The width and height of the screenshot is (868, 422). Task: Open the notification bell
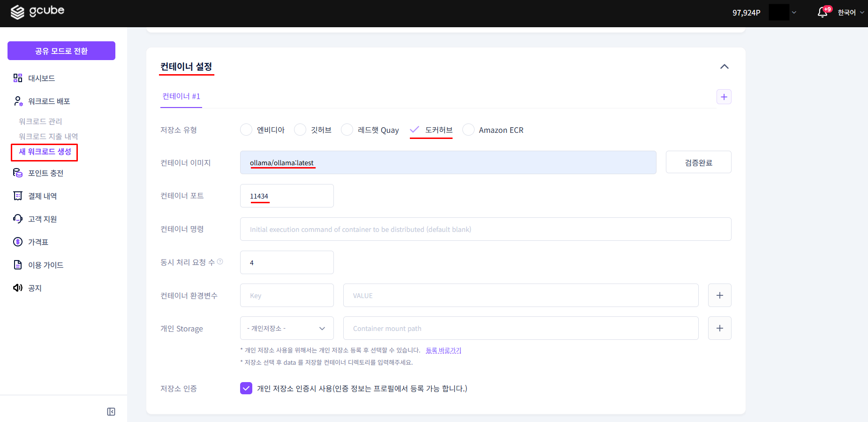(822, 13)
